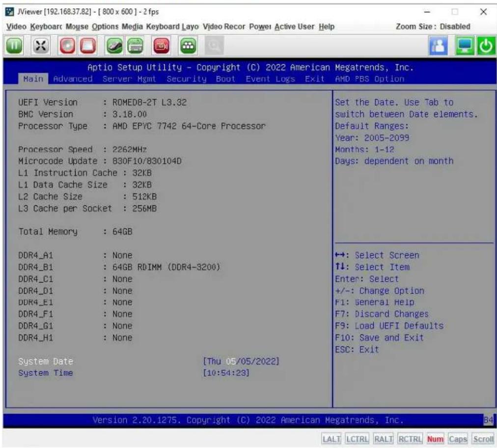Image resolution: width=497 pixels, height=448 pixels.
Task: Open the soft keyboard icon
Action: tap(135, 46)
